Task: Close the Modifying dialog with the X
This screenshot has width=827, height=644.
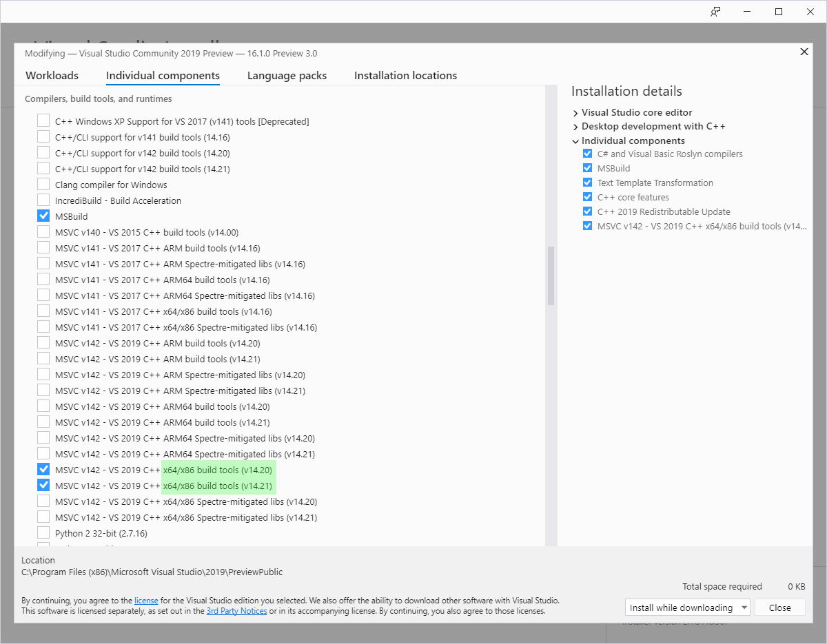Action: 804,52
